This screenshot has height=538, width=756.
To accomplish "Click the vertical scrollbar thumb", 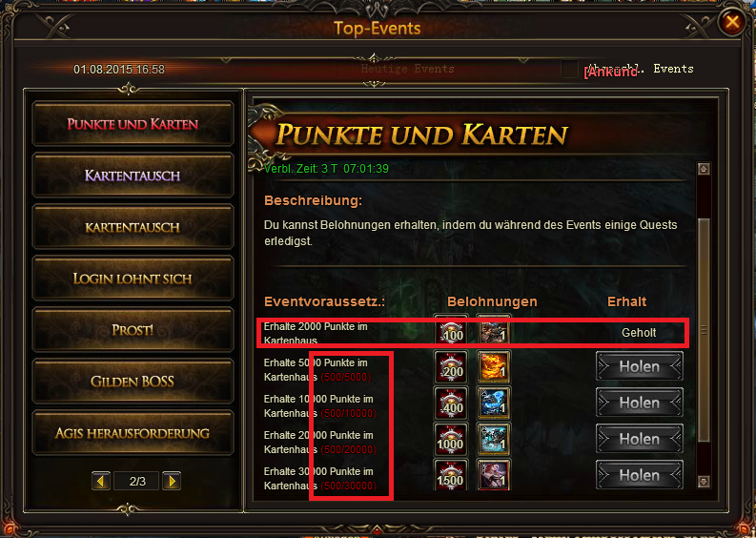I will point(704,330).
